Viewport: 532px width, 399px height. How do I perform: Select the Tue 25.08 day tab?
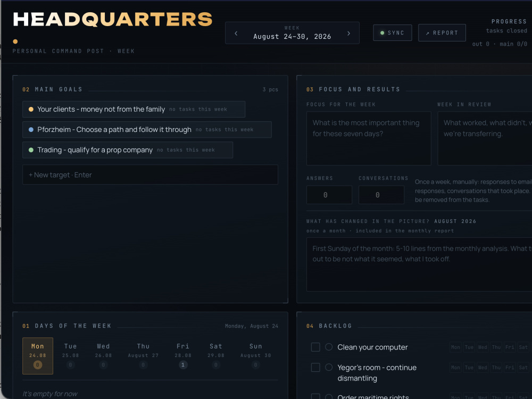pyautogui.click(x=71, y=356)
